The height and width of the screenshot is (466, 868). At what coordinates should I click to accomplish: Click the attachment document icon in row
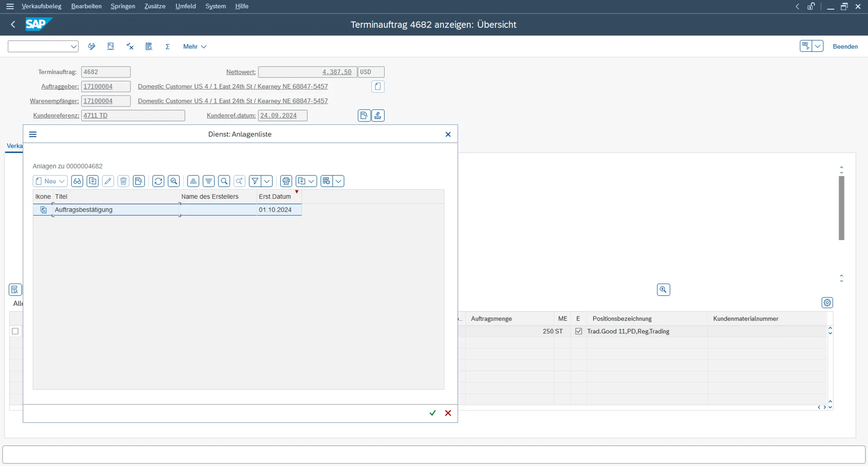click(44, 210)
